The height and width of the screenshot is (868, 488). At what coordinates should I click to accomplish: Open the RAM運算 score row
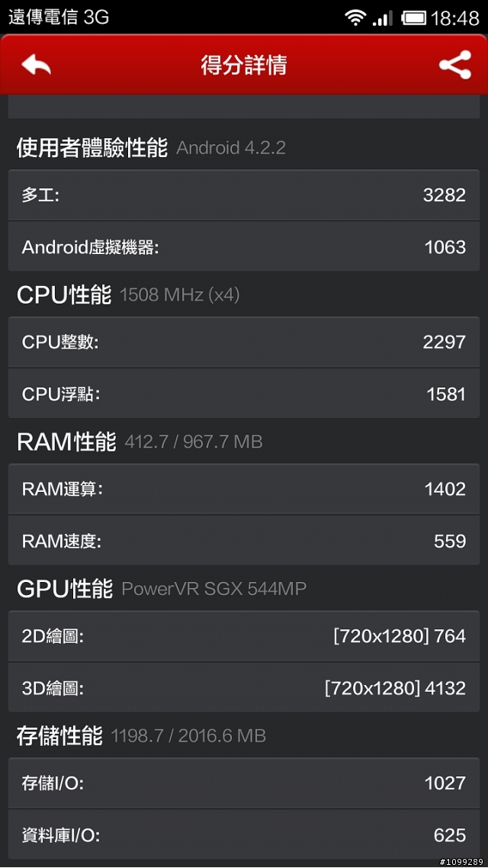(x=244, y=489)
